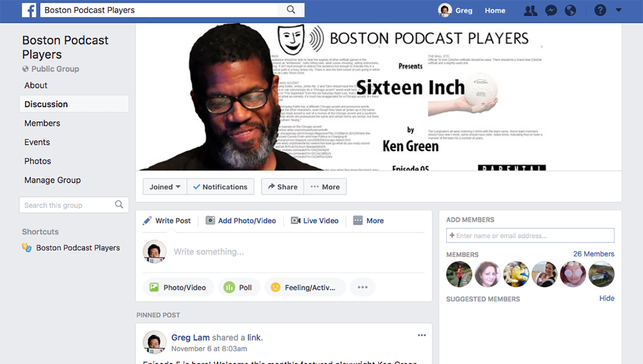This screenshot has width=643, height=364.
Task: Focus the Boston Podcast Players search box
Action: [x=159, y=10]
